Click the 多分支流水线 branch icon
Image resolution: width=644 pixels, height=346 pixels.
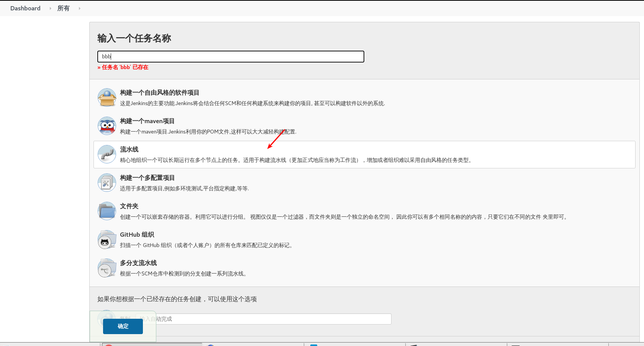coord(107,268)
